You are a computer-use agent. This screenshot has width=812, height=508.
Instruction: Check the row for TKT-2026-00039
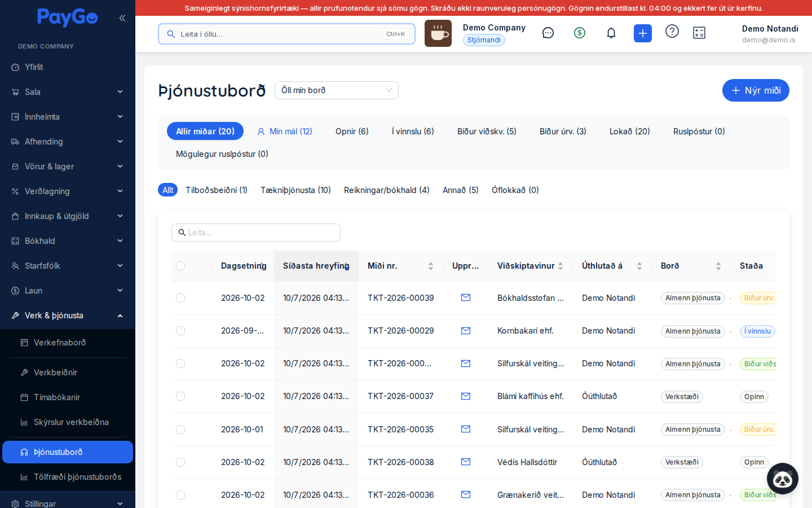[180, 298]
